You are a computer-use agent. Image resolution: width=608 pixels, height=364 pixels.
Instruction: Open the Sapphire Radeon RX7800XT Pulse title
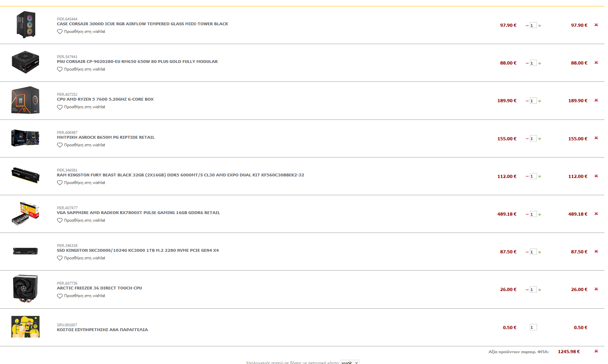[138, 213]
